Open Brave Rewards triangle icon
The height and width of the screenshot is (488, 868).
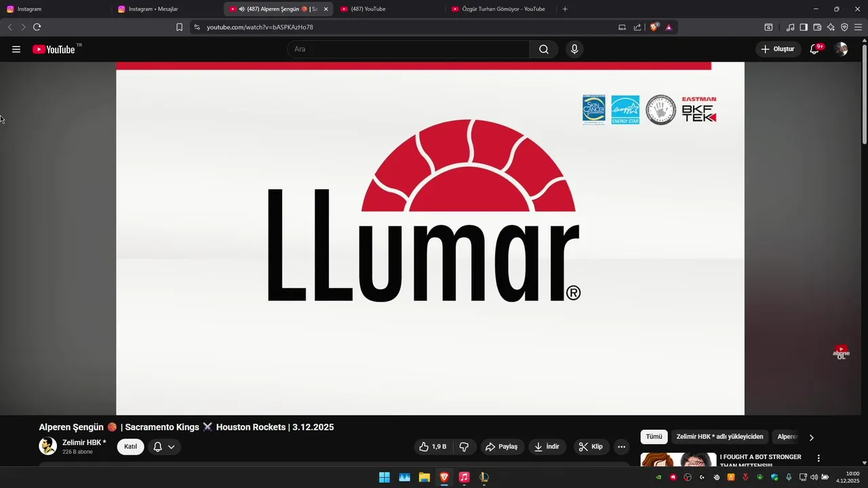click(x=669, y=27)
